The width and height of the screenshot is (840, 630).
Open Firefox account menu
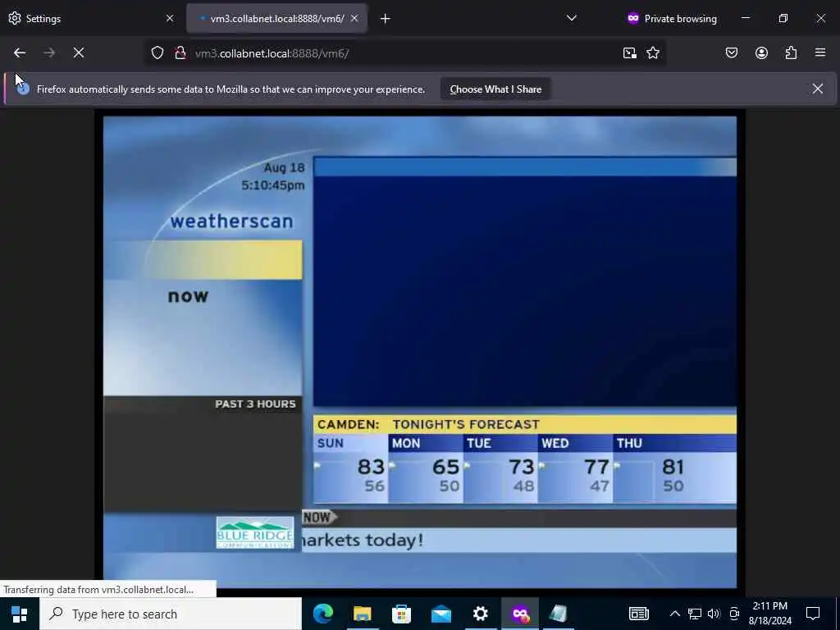pos(762,53)
